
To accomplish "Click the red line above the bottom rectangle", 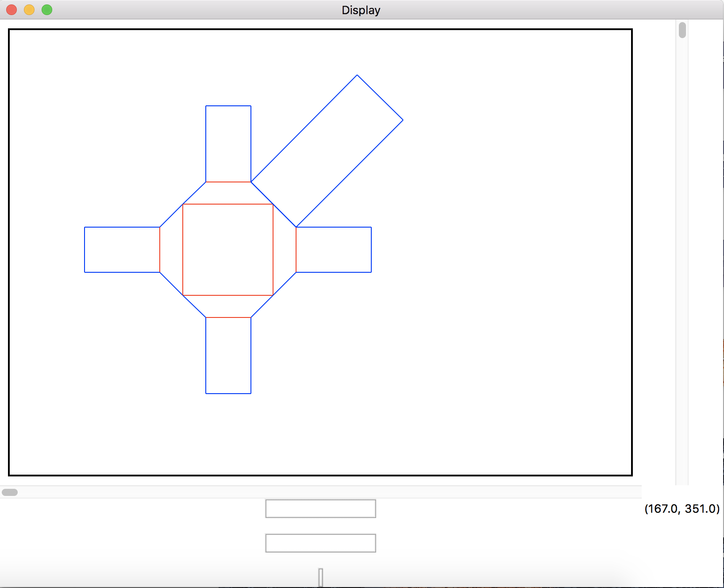I will (228, 317).
